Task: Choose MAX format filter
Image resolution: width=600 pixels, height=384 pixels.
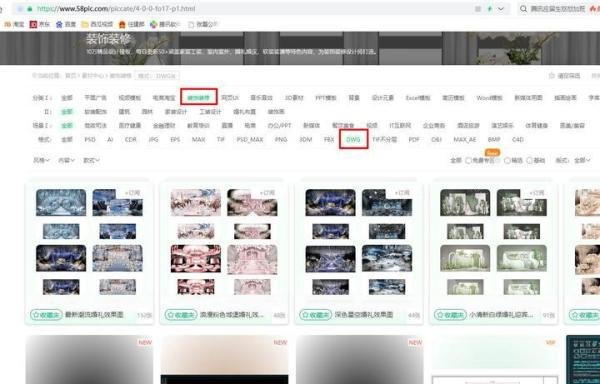Action: coord(199,140)
